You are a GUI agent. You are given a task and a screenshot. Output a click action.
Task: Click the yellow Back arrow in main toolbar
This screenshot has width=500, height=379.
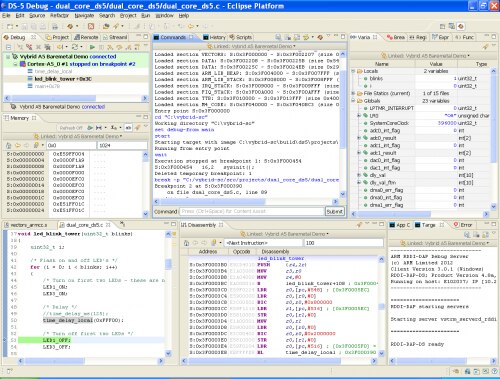[191, 26]
